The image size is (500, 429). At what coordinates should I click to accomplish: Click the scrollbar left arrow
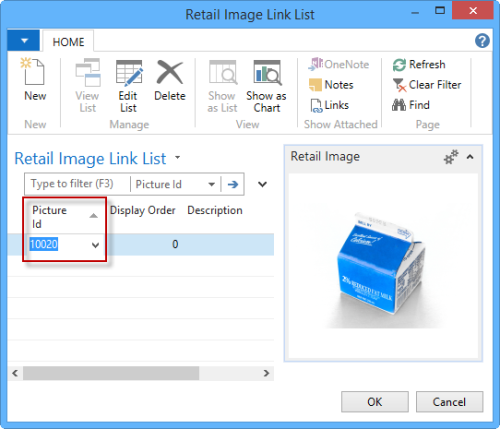pyautogui.click(x=15, y=373)
